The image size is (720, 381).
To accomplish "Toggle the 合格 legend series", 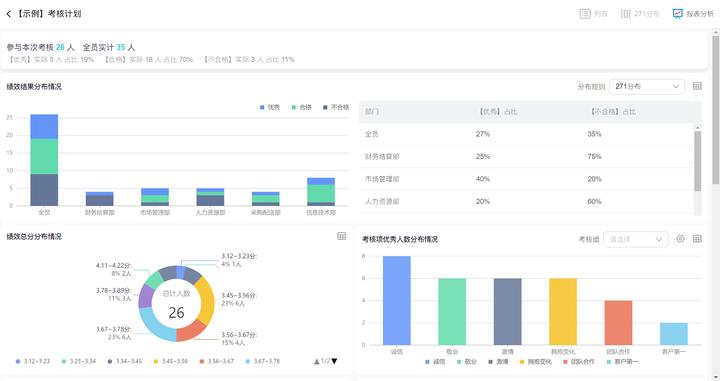I will pyautogui.click(x=301, y=107).
